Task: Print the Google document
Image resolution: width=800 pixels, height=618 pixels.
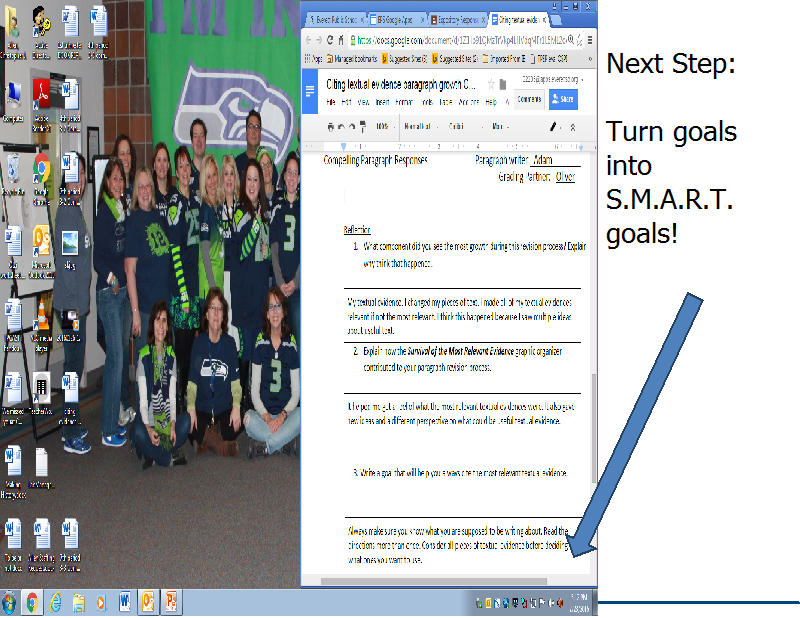Action: coord(331,127)
